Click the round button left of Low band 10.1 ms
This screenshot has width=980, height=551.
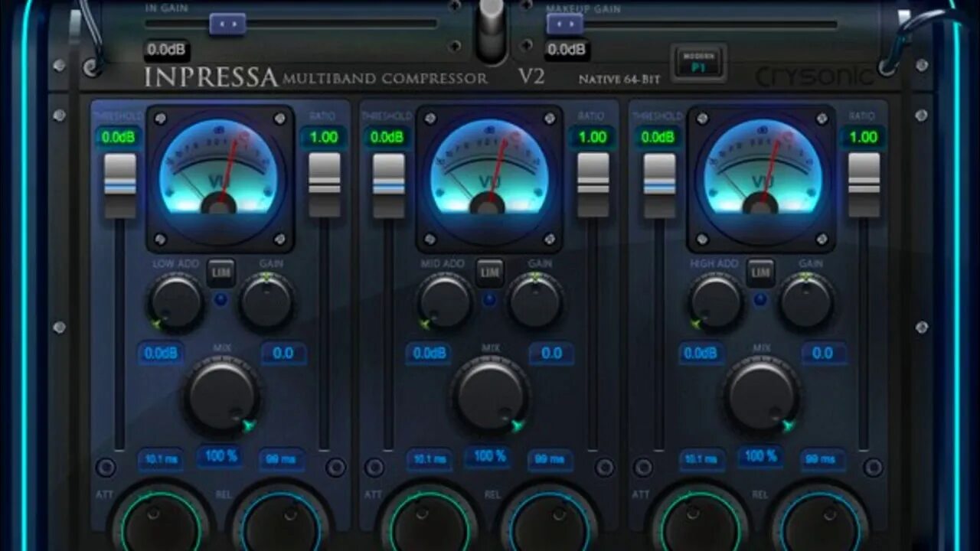point(106,468)
